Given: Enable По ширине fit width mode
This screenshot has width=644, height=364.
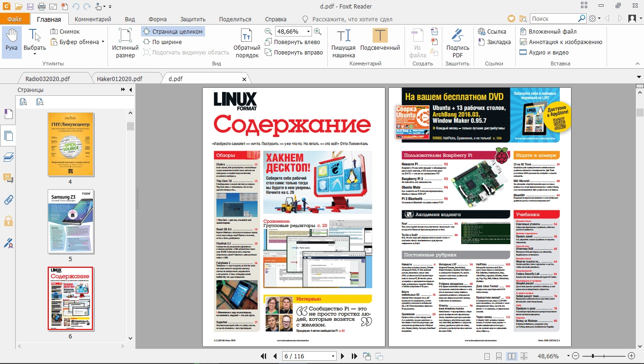Looking at the screenshot, I should pyautogui.click(x=162, y=42).
